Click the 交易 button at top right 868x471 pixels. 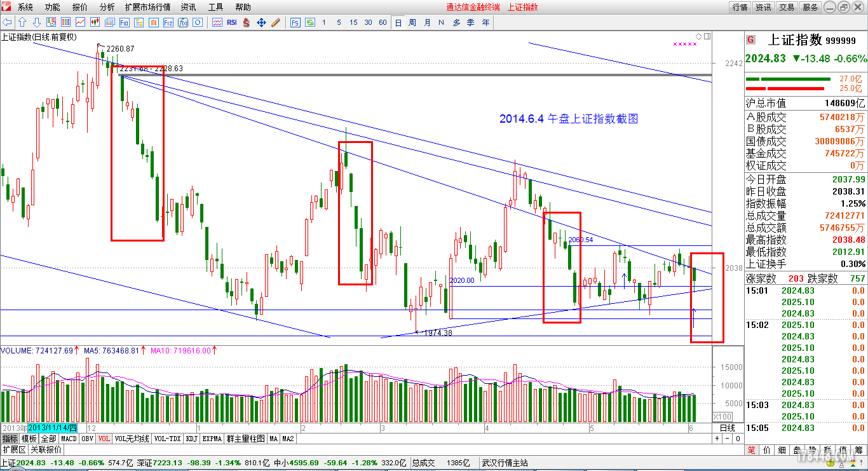(x=787, y=7)
